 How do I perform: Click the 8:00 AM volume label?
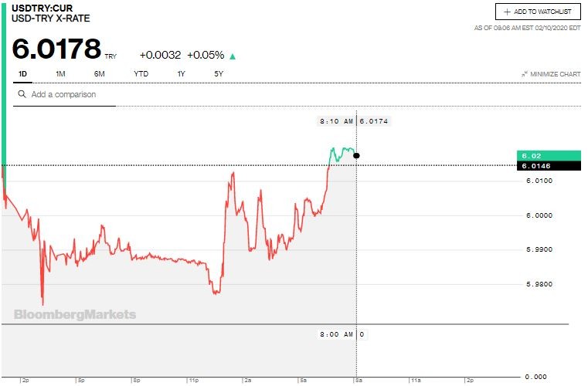336,334
